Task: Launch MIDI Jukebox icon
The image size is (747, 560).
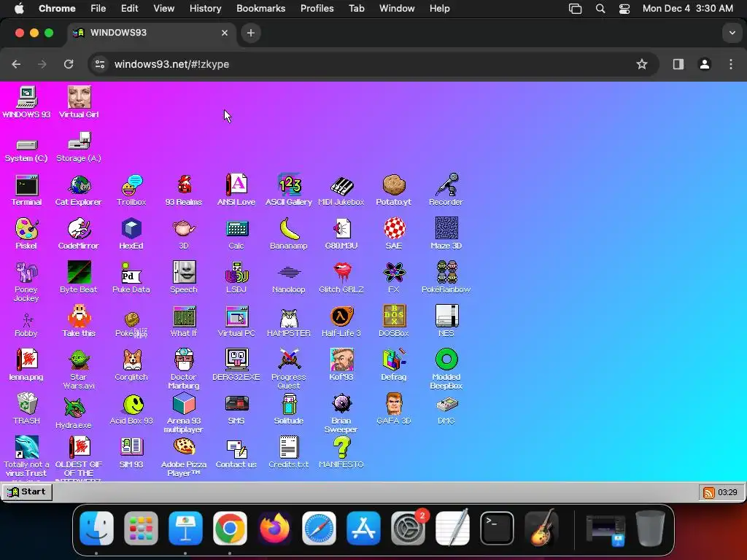Action: click(341, 190)
